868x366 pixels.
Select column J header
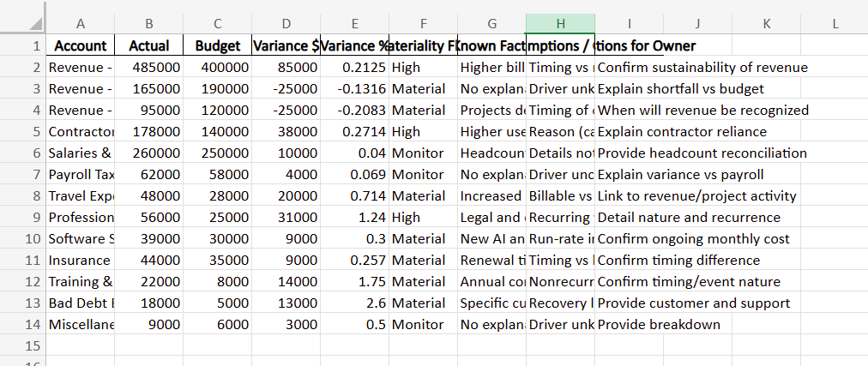pyautogui.click(x=698, y=24)
